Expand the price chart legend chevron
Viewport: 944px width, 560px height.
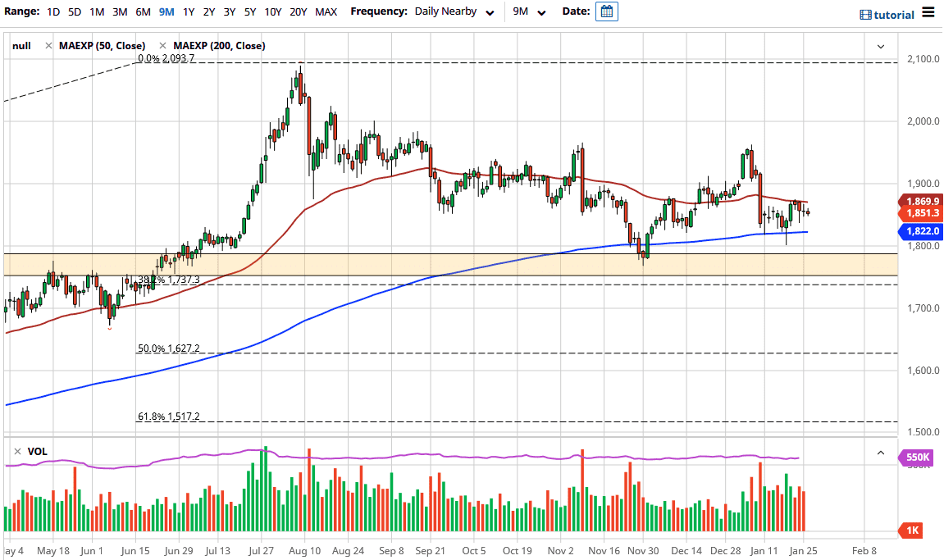point(881,47)
